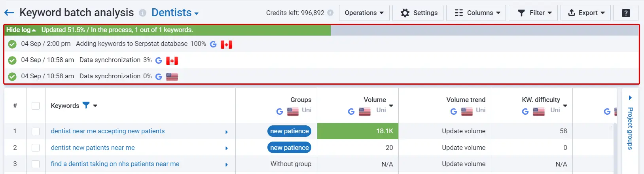Click the info icon beside Credits left
644x174 pixels.
[x=330, y=13]
